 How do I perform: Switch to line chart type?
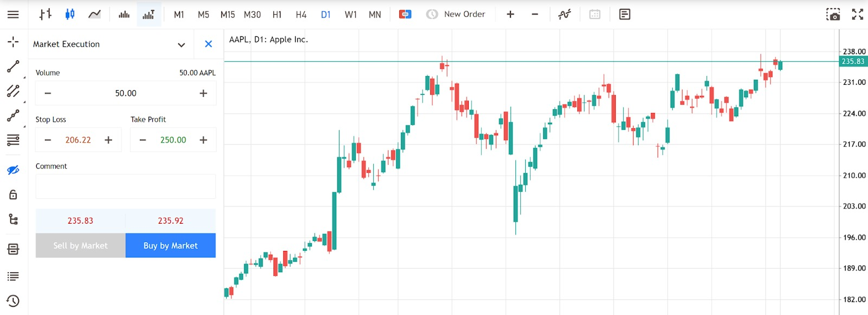94,14
